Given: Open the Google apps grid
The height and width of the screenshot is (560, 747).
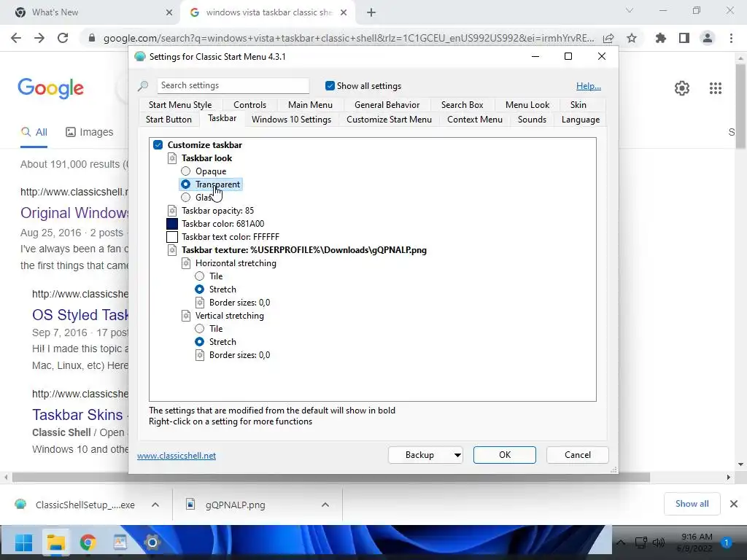Looking at the screenshot, I should [716, 88].
